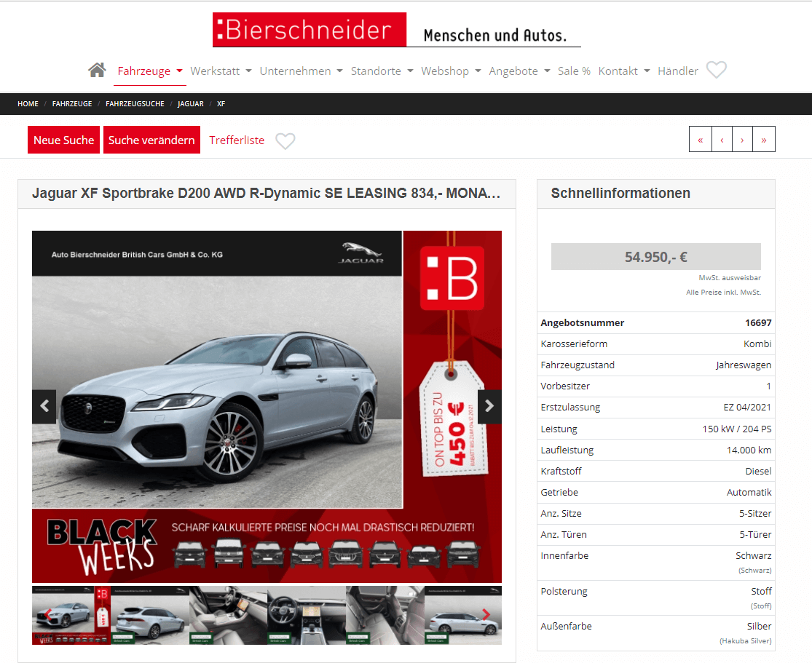
Task: Click the Anz. Türen value 5-Türer
Action: (755, 535)
